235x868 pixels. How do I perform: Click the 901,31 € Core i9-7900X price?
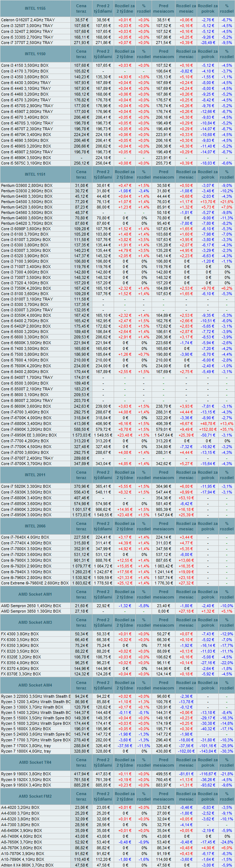(82, 560)
